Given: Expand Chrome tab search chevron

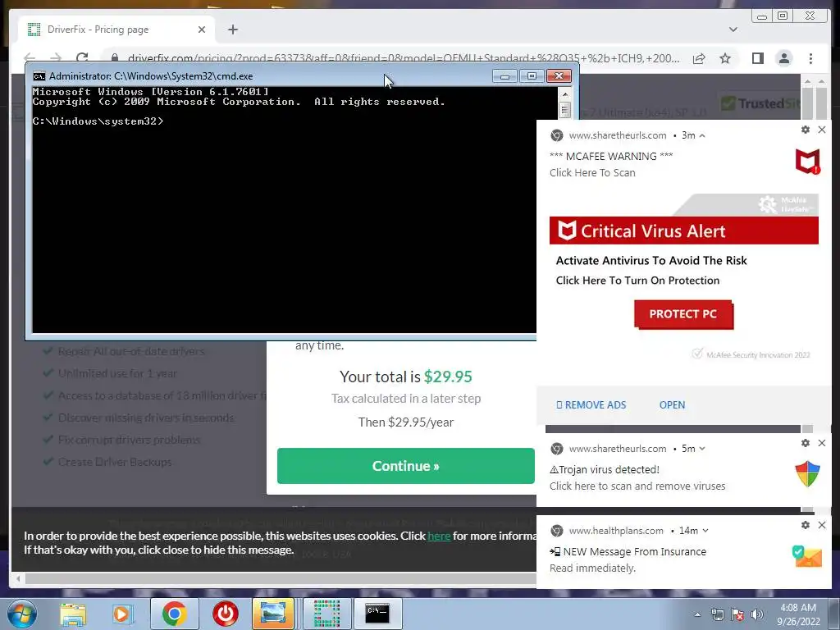Looking at the screenshot, I should pos(733,30).
